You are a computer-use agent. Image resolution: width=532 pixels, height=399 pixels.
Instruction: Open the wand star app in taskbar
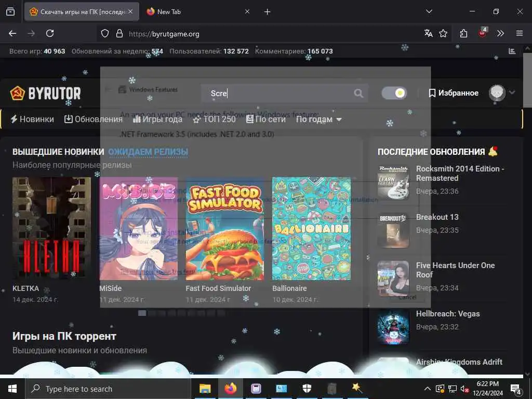[357, 389]
